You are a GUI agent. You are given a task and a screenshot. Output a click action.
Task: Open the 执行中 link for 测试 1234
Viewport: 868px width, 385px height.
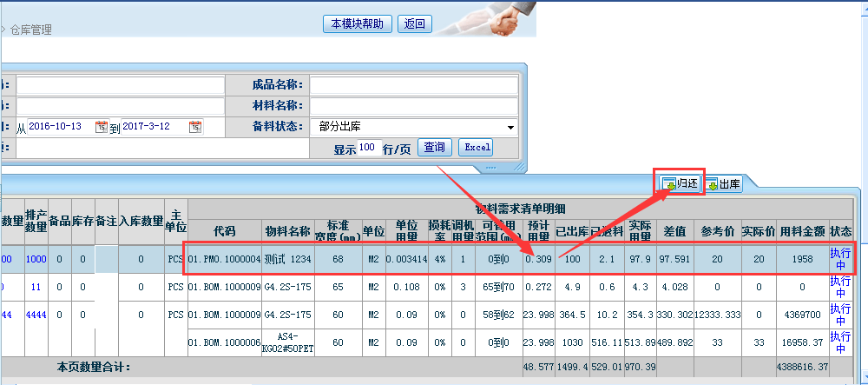pyautogui.click(x=839, y=259)
